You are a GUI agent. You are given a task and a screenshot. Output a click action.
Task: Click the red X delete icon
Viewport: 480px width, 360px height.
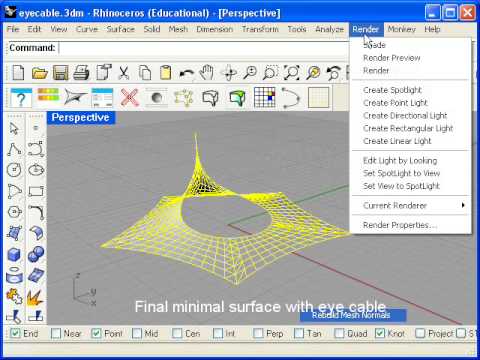[129, 97]
